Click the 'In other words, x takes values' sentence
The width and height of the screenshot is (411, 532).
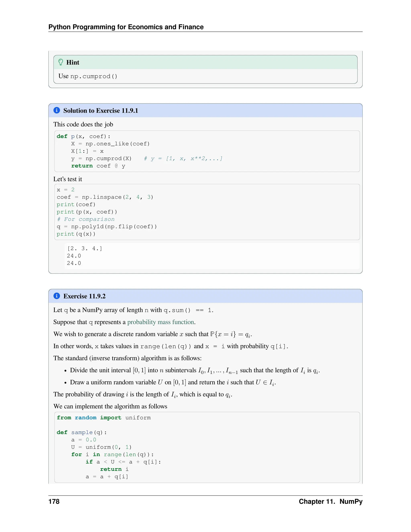pos(171,346)
